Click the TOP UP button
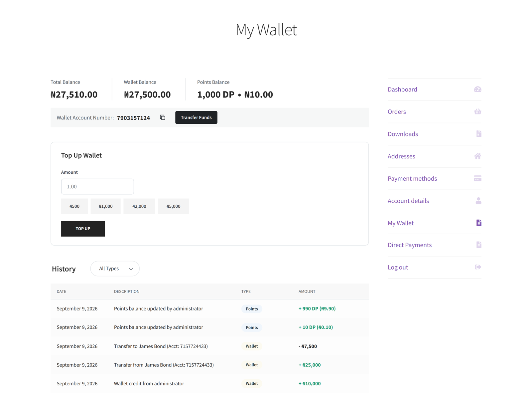The image size is (532, 397). pyautogui.click(x=83, y=229)
